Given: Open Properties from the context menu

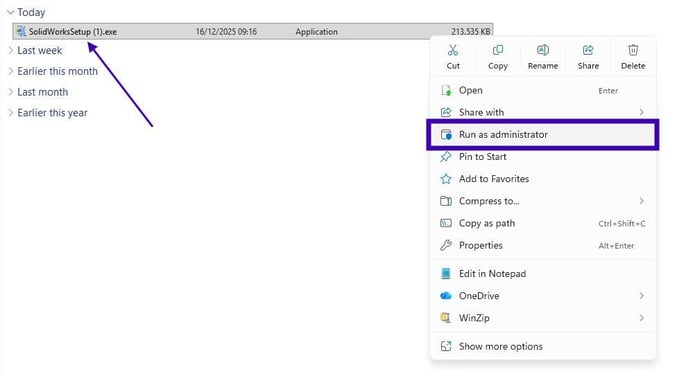Looking at the screenshot, I should click(543, 246).
